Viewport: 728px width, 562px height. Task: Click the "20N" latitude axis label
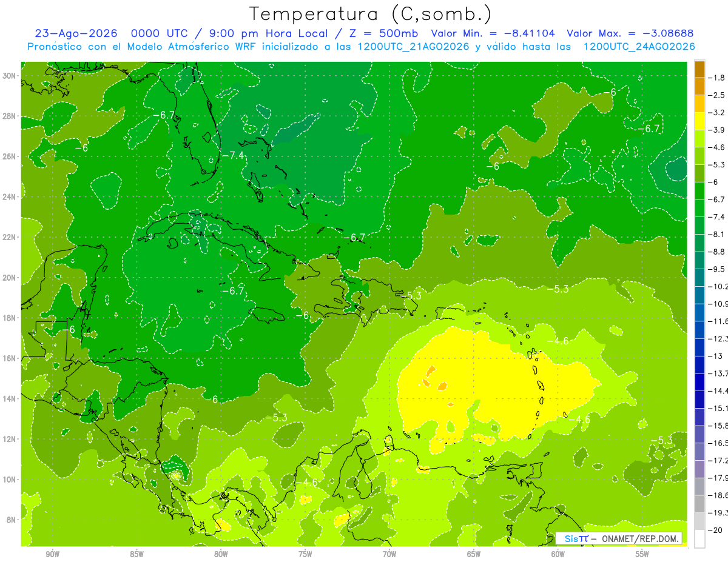(x=10, y=278)
